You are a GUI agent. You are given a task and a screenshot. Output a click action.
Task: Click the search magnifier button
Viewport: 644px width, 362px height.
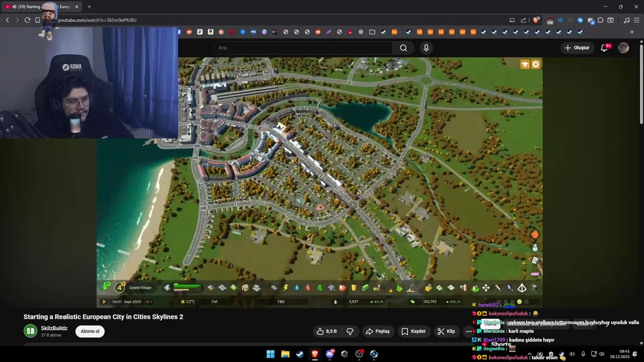click(404, 48)
